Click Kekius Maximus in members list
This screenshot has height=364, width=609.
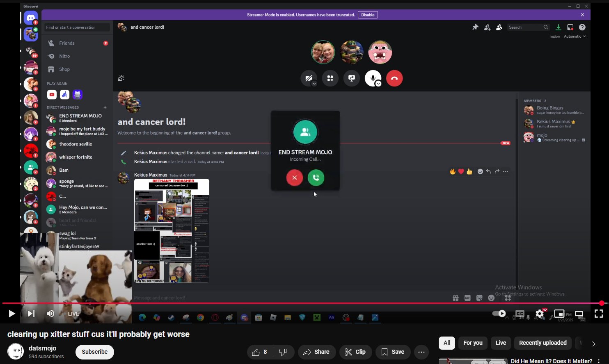(x=554, y=124)
